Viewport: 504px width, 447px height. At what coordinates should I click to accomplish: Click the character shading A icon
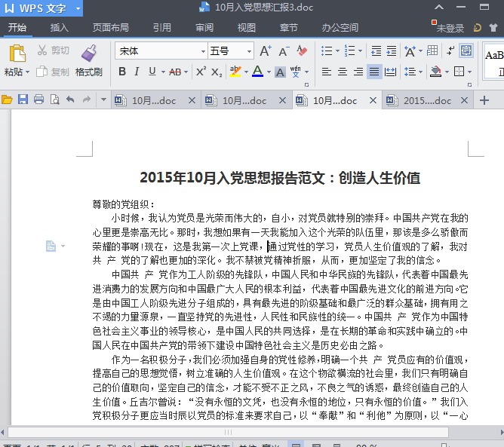click(280, 72)
